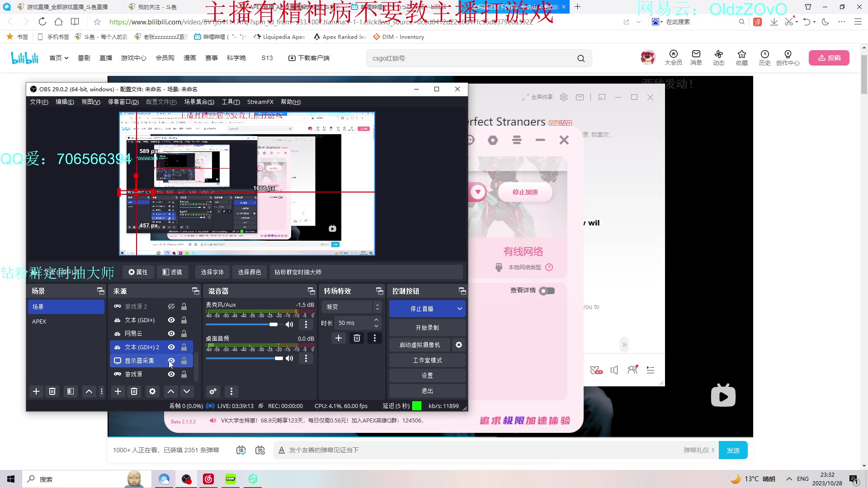The height and width of the screenshot is (488, 868).
Task: Expand the 停止直播 dropdown arrow
Action: tap(460, 309)
